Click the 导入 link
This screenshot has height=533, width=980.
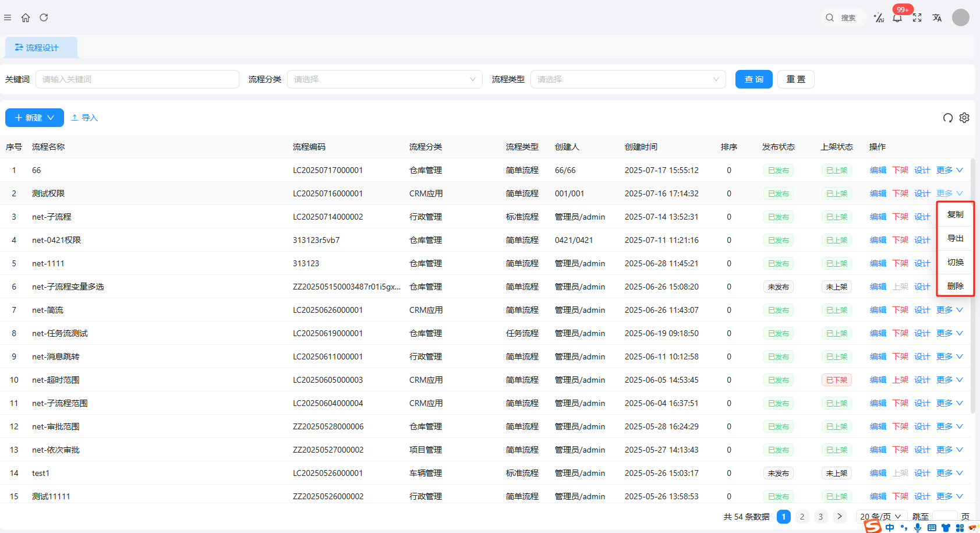point(84,118)
